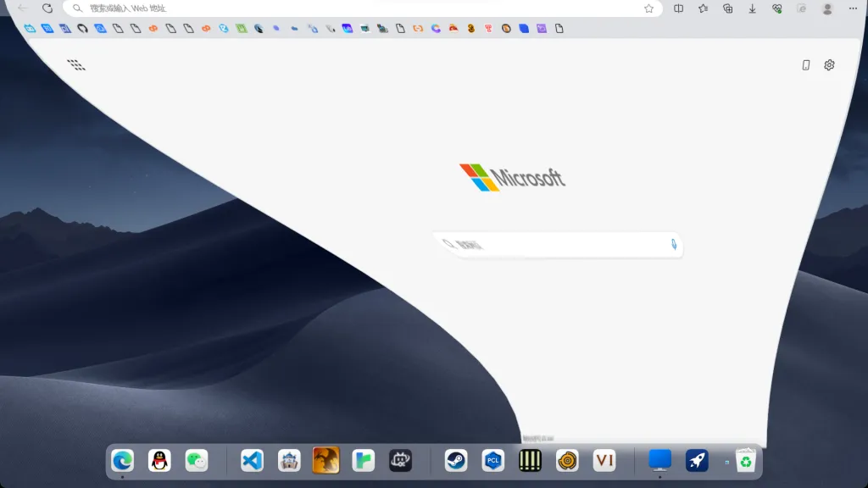
Task: Open the profile avatar in Edge
Action: [827, 8]
